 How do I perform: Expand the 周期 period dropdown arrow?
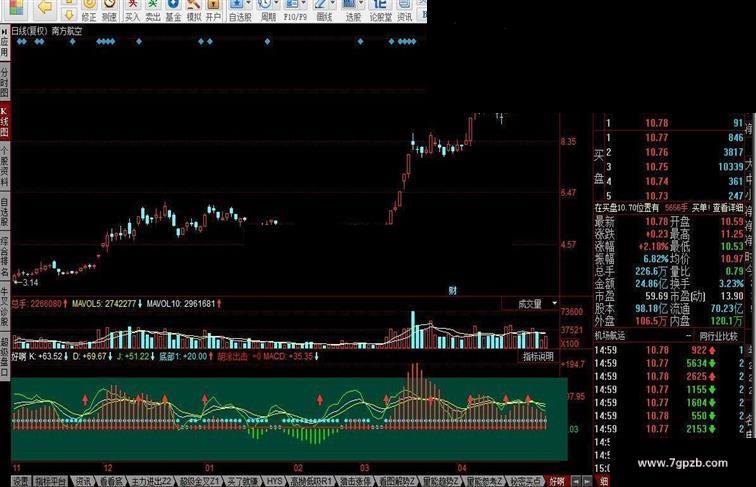(x=276, y=4)
